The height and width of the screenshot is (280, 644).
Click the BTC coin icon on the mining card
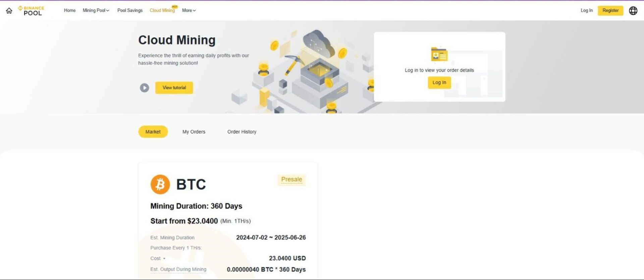pos(160,184)
